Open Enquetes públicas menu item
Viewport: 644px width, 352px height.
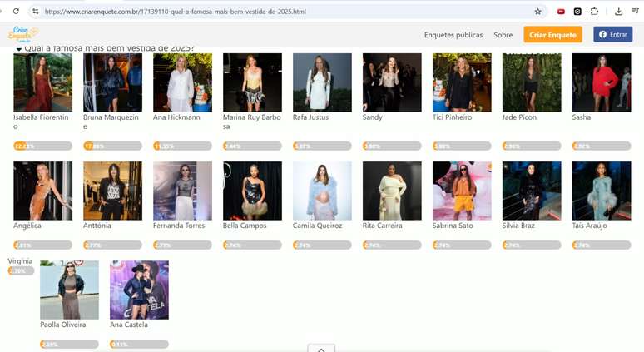453,35
